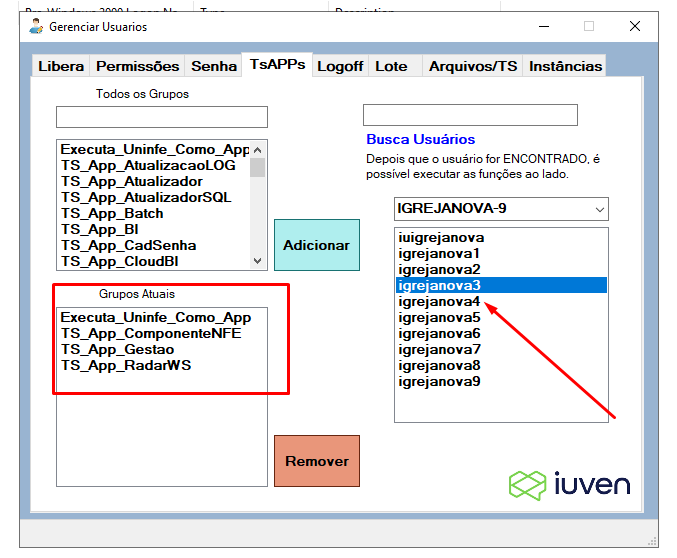The height and width of the screenshot is (558, 677).
Task: Select TS_App_CadSenha group
Action: (155, 245)
